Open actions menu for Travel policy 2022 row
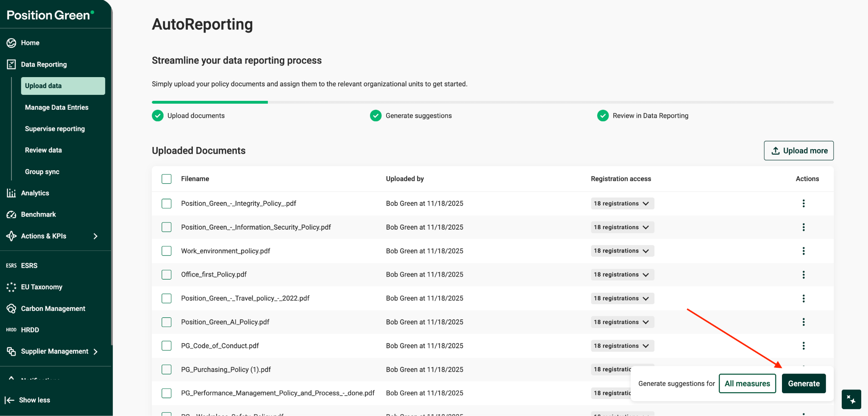This screenshot has width=868, height=416. click(x=804, y=298)
